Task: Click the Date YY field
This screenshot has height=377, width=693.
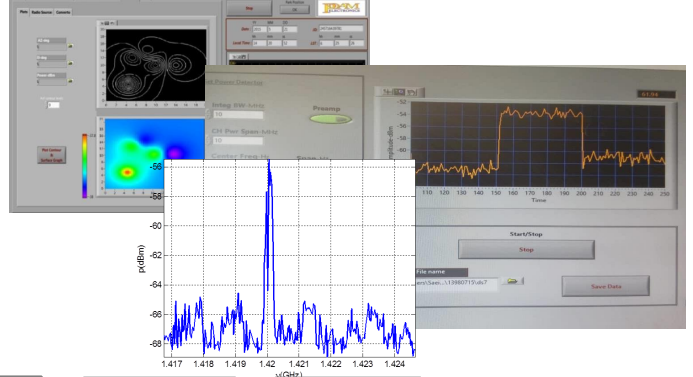Action: [259, 30]
